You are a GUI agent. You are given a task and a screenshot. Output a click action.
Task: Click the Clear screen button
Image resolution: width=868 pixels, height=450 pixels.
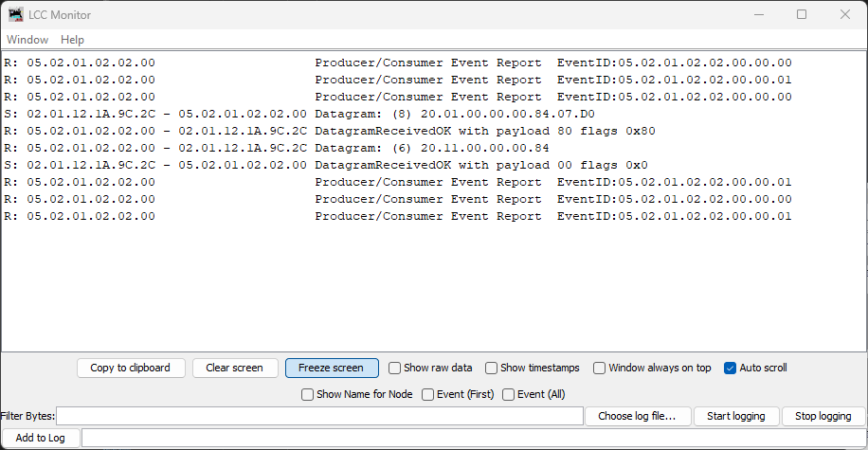(x=235, y=369)
